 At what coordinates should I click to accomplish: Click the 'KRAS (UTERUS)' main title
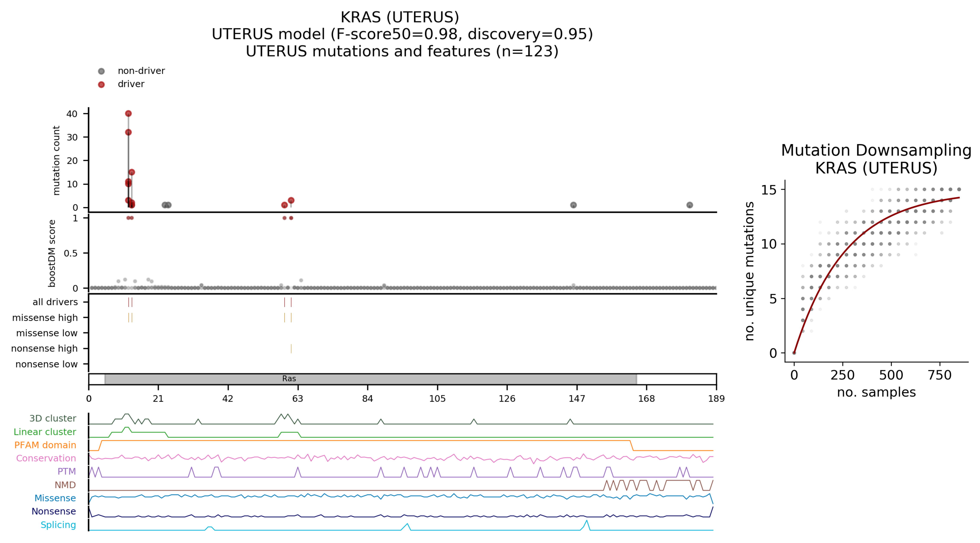[x=399, y=17]
